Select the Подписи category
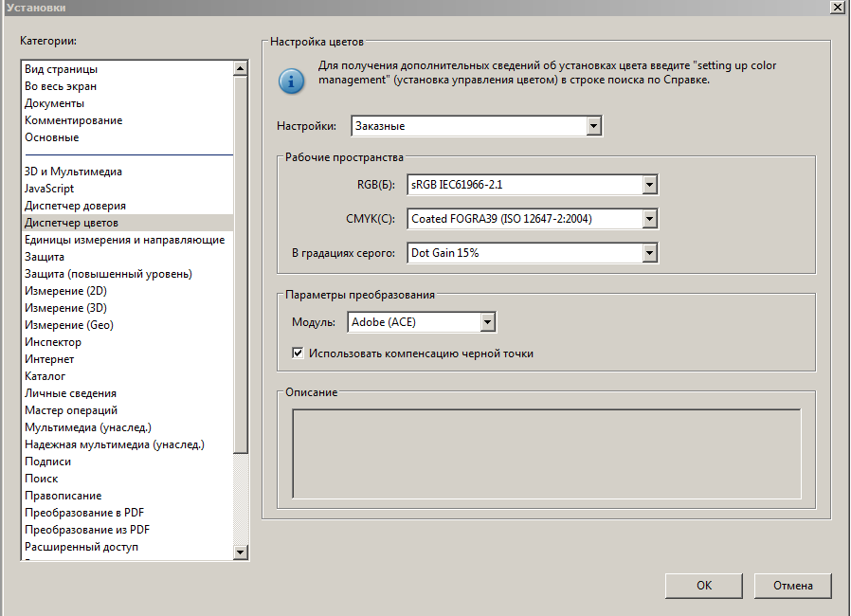This screenshot has height=616, width=851. click(47, 462)
